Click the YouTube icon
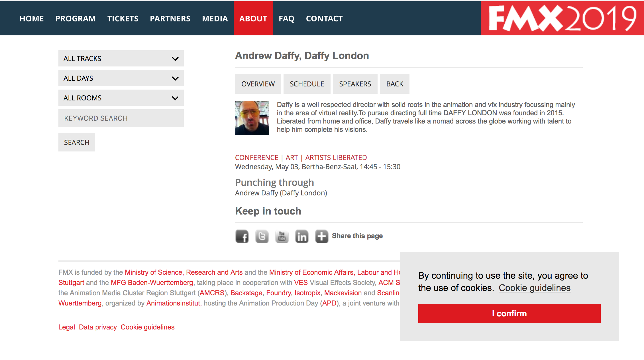 tap(282, 236)
